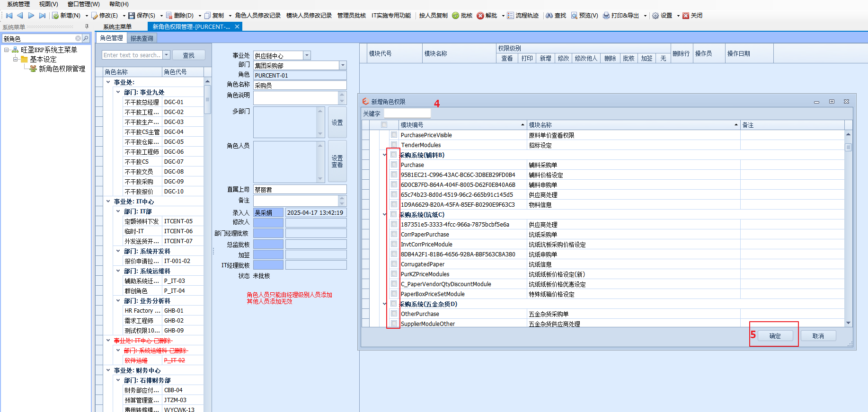Image resolution: width=868 pixels, height=412 pixels.
Task: Pin the 系统菜单 panel with the pushpin
Action: coord(87,26)
